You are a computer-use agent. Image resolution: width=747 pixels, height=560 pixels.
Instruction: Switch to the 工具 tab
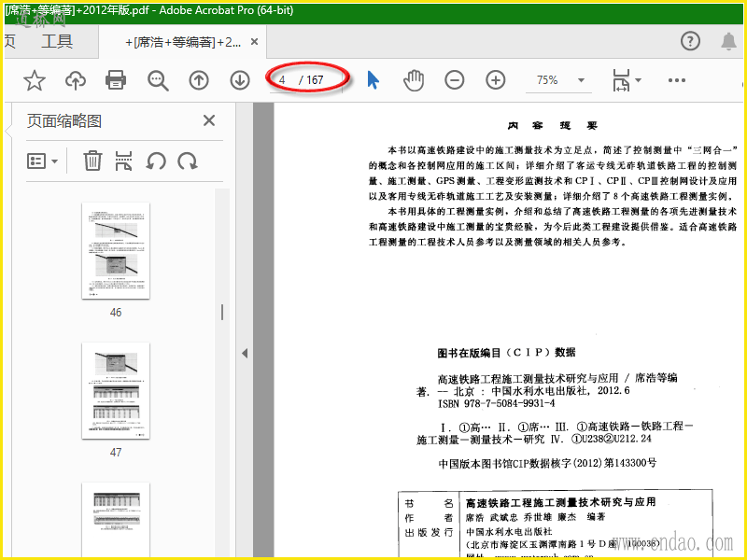click(57, 41)
